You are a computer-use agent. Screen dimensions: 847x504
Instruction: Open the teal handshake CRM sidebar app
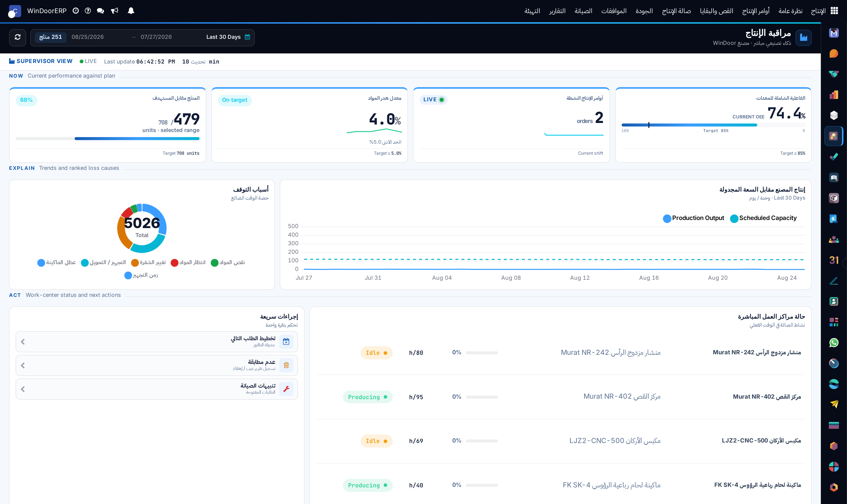[x=834, y=74]
